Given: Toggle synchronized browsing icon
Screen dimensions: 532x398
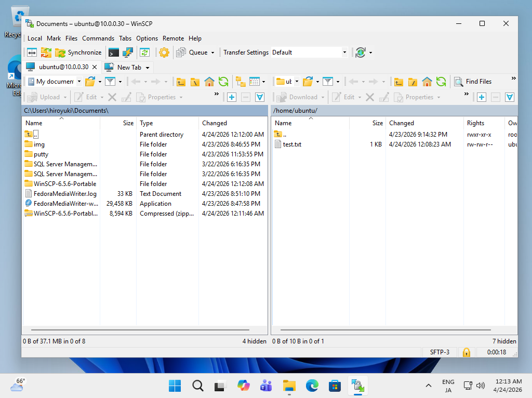Looking at the screenshot, I should tap(46, 52).
